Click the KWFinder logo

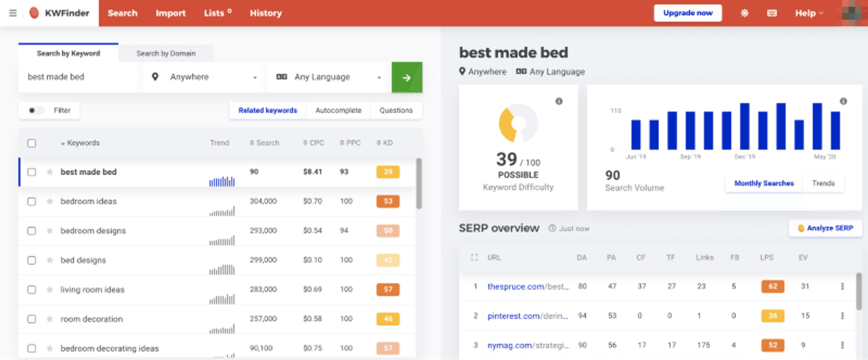[60, 13]
